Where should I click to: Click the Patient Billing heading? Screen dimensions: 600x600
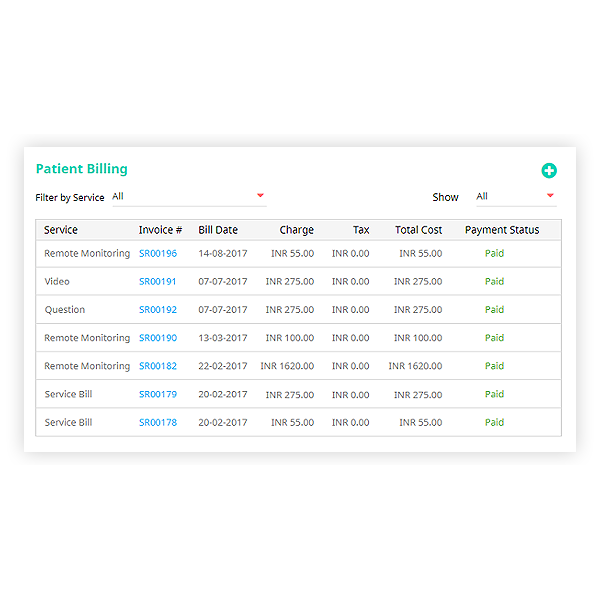pos(82,169)
